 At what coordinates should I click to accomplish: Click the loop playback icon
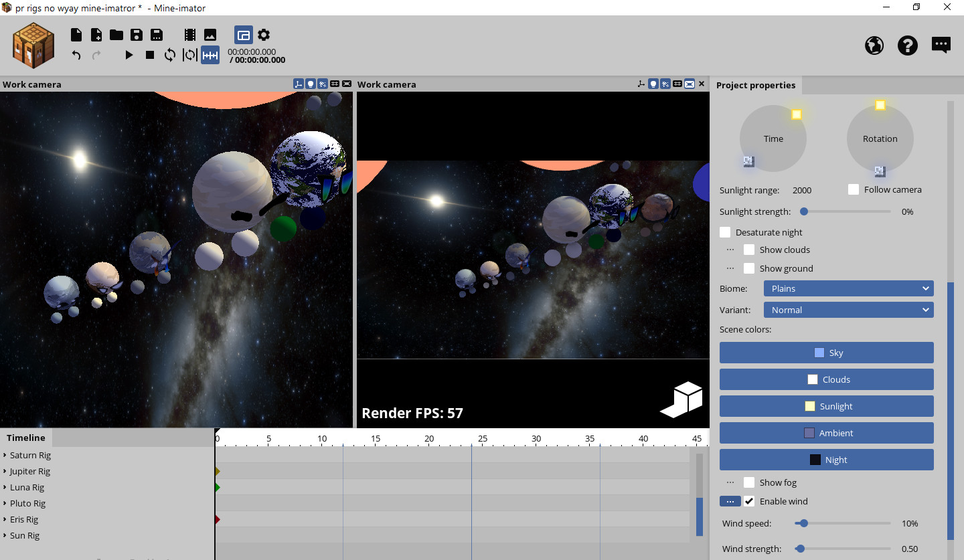(x=169, y=55)
